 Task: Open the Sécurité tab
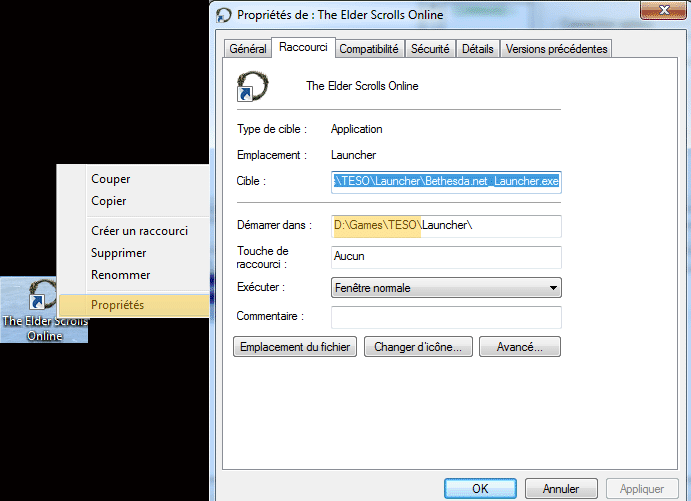[430, 48]
